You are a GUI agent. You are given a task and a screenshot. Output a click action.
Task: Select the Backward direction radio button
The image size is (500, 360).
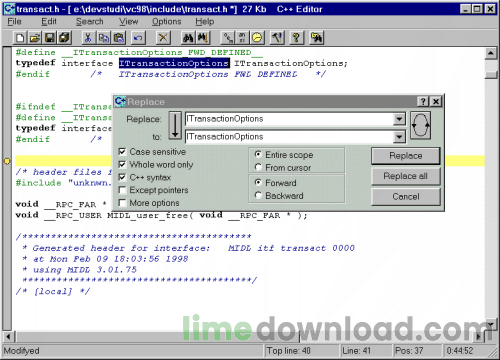258,195
